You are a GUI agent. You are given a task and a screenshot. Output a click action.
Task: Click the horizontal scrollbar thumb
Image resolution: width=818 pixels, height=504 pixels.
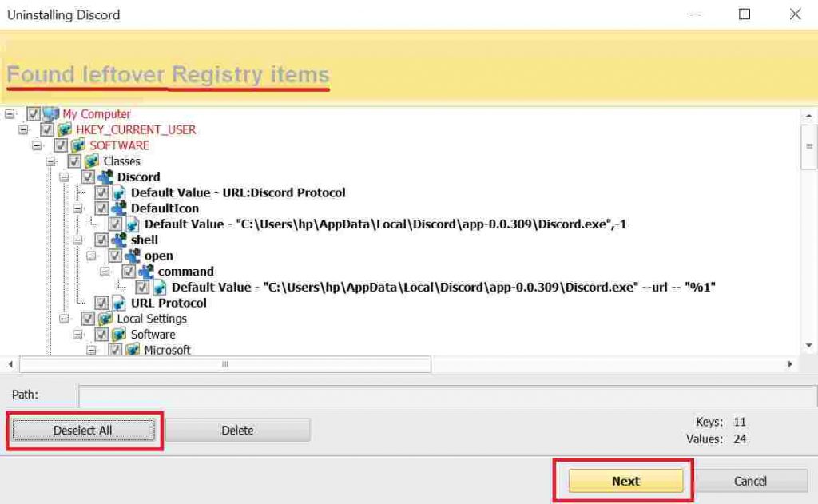[225, 364]
